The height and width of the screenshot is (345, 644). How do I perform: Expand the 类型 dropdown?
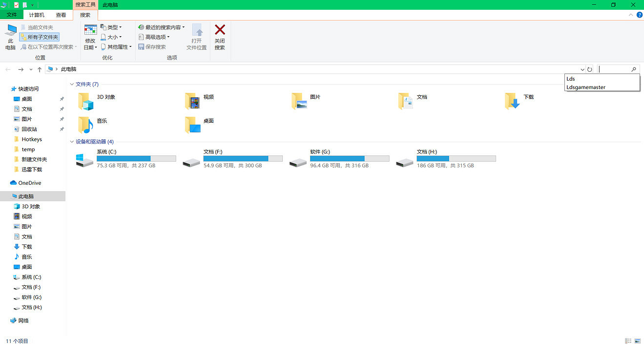tap(111, 27)
